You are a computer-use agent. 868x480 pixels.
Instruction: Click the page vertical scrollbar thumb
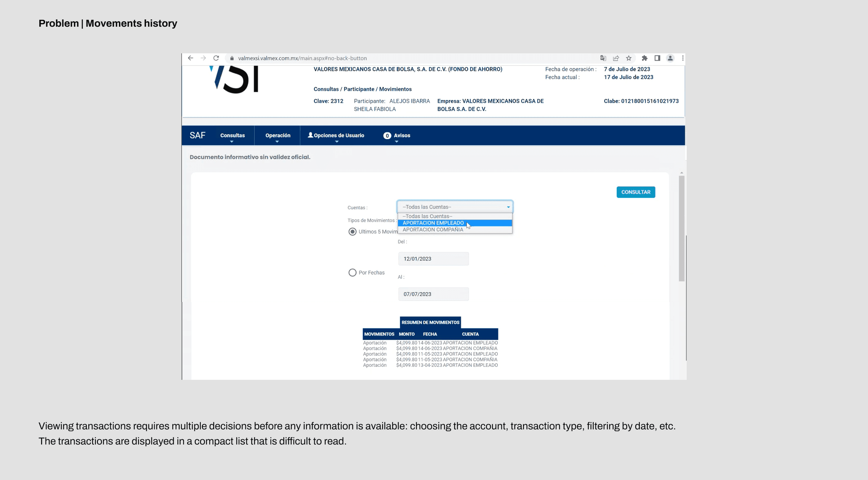coord(681,228)
